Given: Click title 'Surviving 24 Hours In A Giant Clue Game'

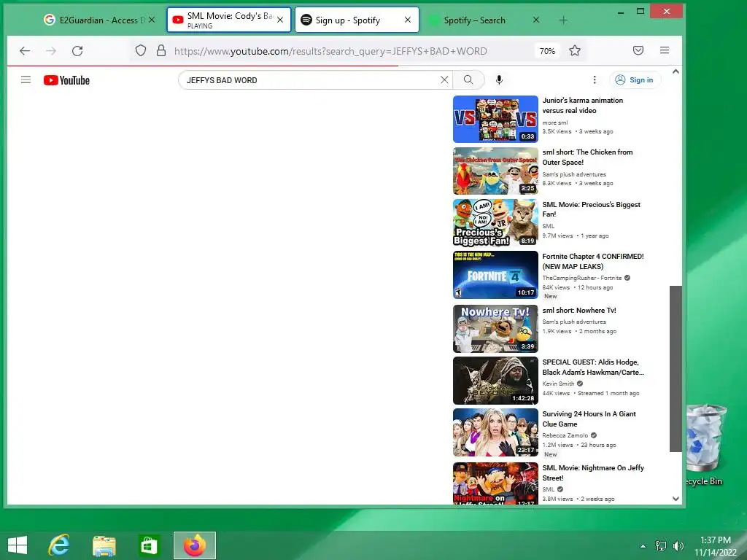Looking at the screenshot, I should tap(589, 419).
